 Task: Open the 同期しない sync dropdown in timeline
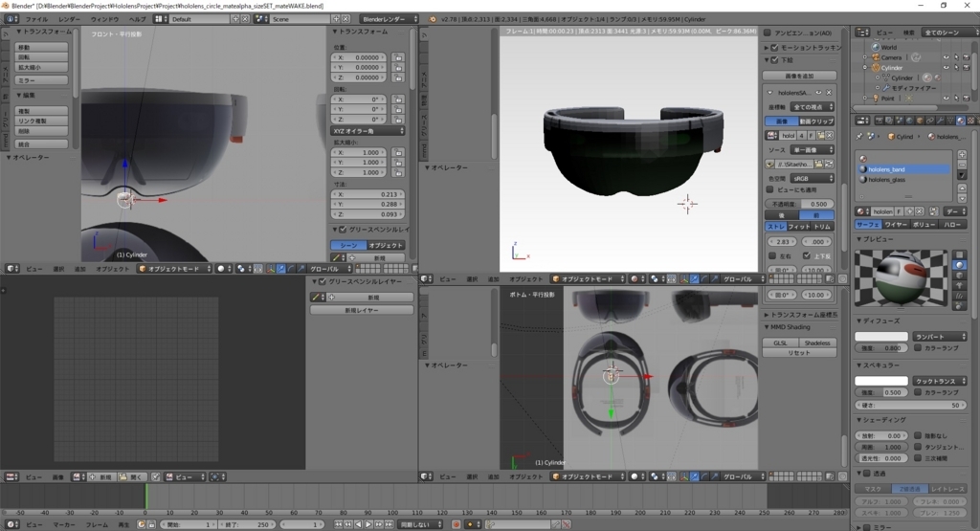(x=421, y=524)
